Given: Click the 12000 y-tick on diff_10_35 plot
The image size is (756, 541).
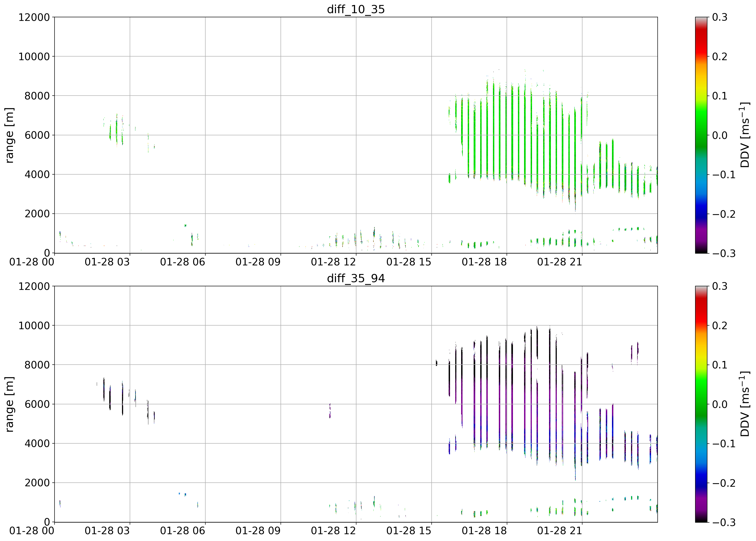Looking at the screenshot, I should pyautogui.click(x=34, y=17).
